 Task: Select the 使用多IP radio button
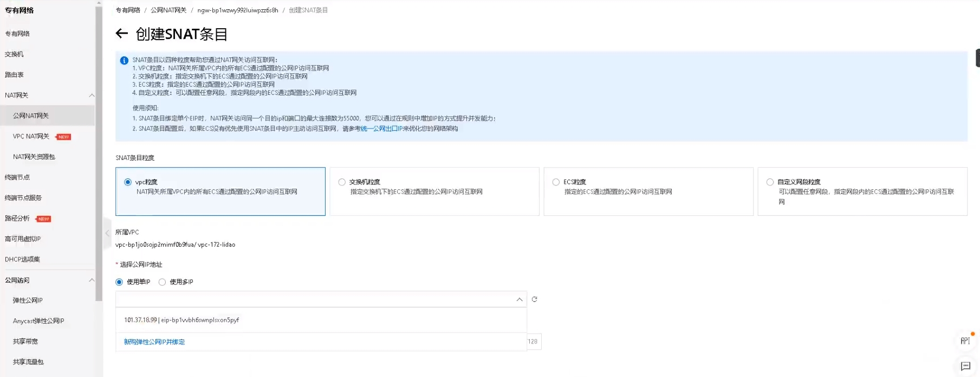tap(162, 282)
